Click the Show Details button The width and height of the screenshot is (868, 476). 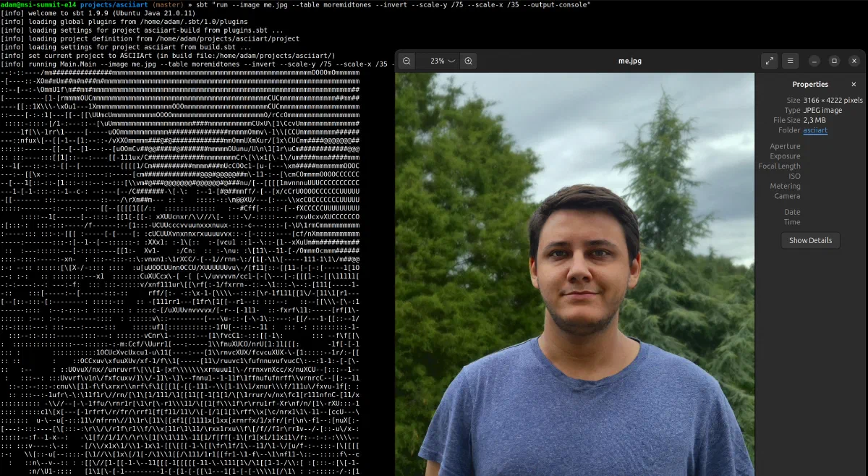point(810,240)
